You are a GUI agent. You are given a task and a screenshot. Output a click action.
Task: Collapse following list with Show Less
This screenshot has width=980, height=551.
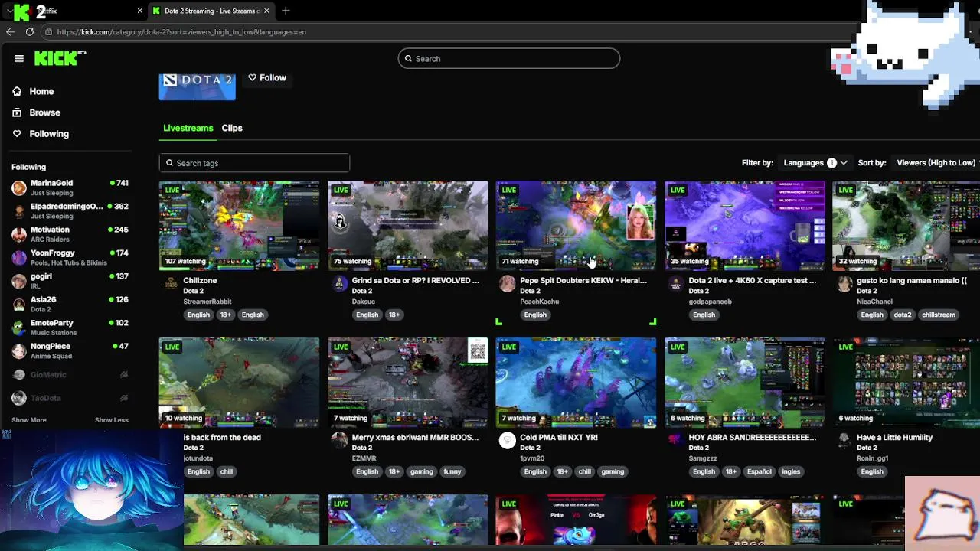click(112, 420)
